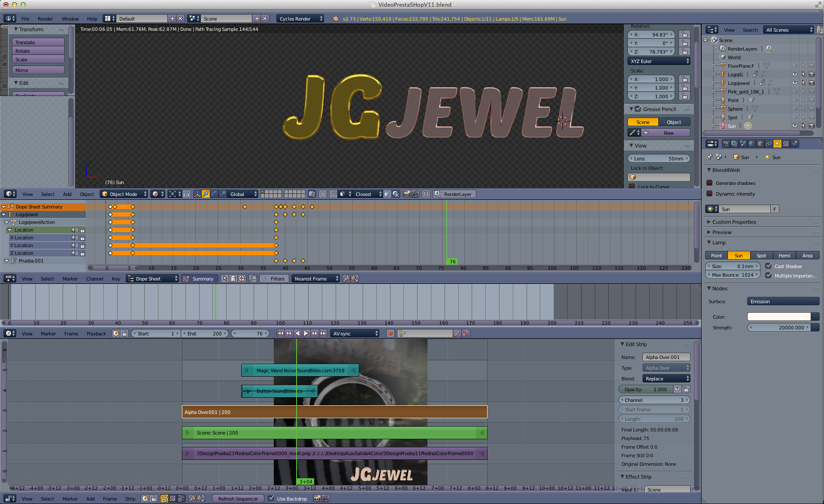Hide the LogoJewel object via eye icon

click(794, 83)
